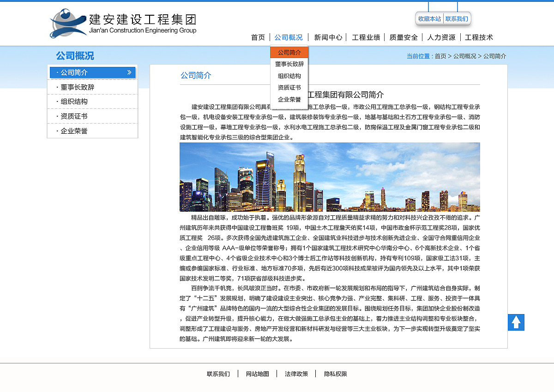Click the back-to-top arrow icon
This screenshot has width=554, height=392.
pos(516,322)
